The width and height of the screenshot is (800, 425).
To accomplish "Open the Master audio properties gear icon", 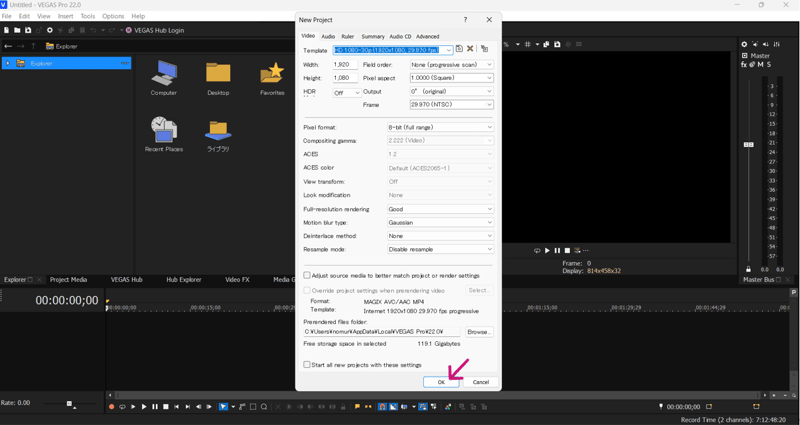I will coord(744,45).
